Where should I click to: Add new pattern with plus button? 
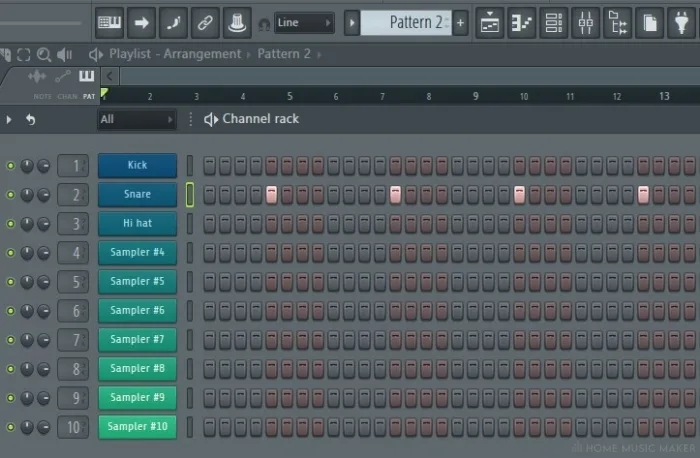[x=460, y=22]
